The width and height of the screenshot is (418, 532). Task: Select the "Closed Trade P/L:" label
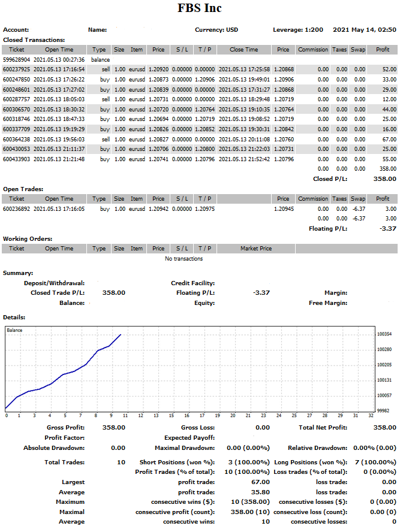pyautogui.click(x=58, y=293)
